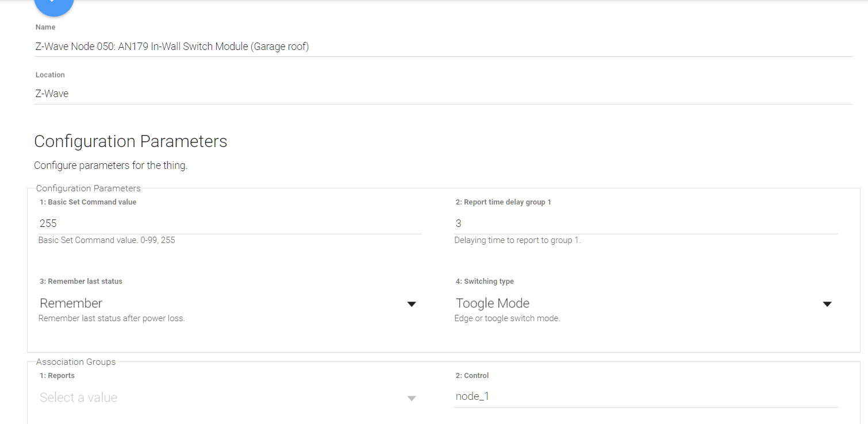Click the Association Groups section label
Screen dimensions: 868x424
coord(76,362)
